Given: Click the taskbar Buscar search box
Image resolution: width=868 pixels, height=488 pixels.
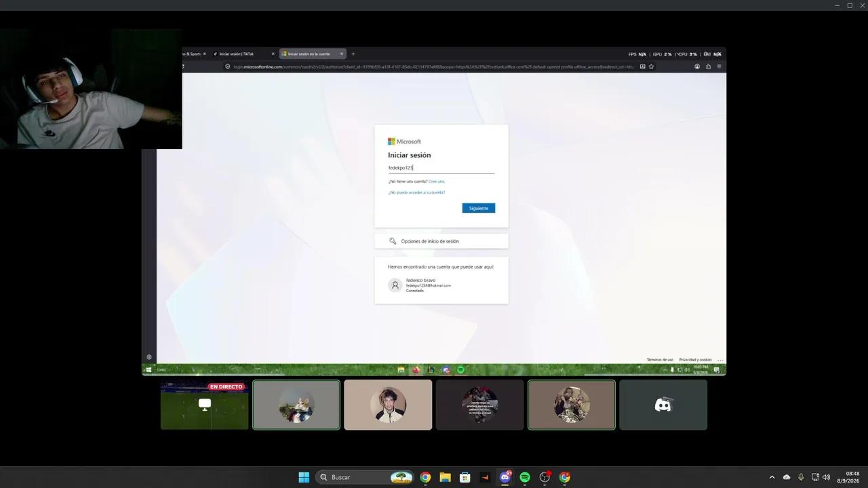Looking at the screenshot, I should [365, 477].
